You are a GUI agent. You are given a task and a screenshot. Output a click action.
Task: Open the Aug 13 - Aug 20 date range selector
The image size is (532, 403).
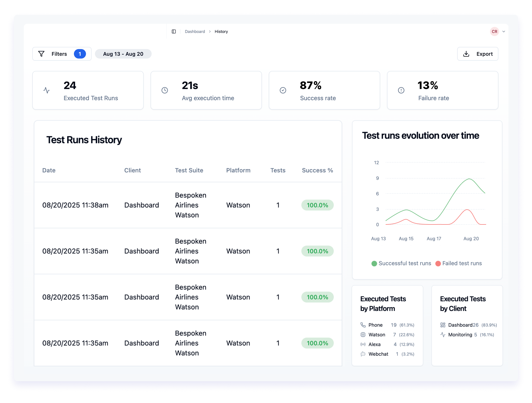123,54
